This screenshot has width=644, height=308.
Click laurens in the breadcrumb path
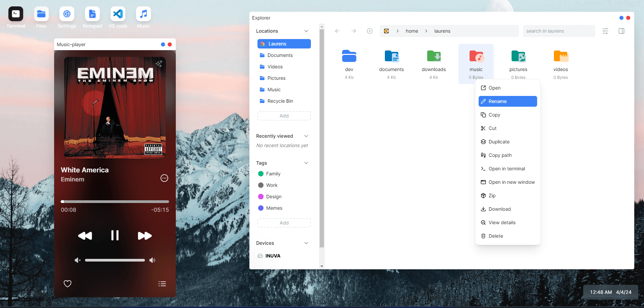pos(442,31)
